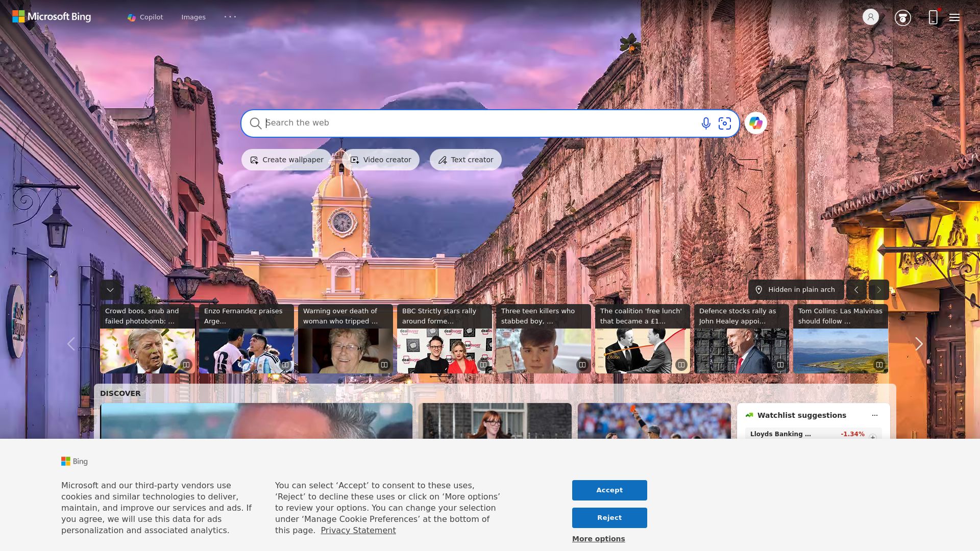Open Discover football referee story image
Image resolution: width=980 pixels, height=551 pixels.
pos(654,421)
